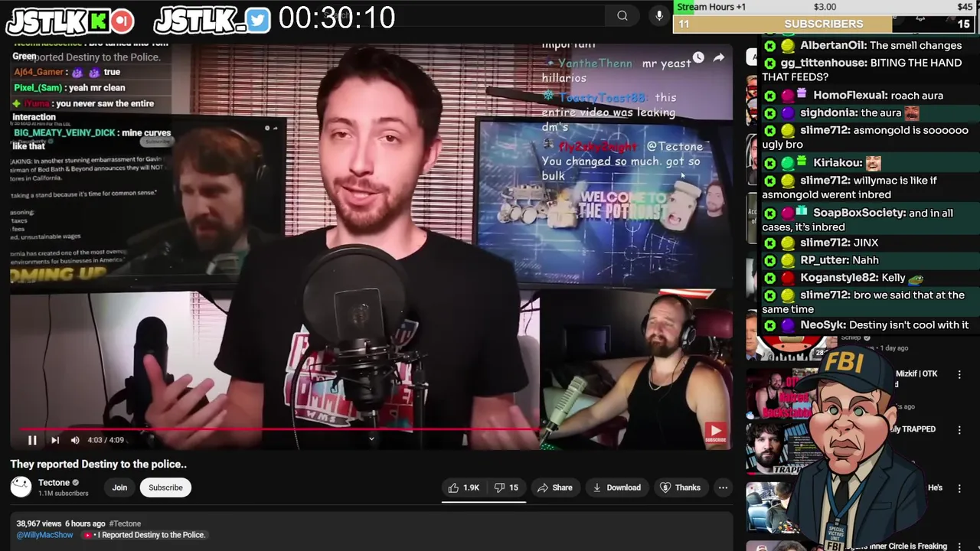Image resolution: width=980 pixels, height=551 pixels.
Task: Like the video with 1.9K likes
Action: pyautogui.click(x=463, y=487)
